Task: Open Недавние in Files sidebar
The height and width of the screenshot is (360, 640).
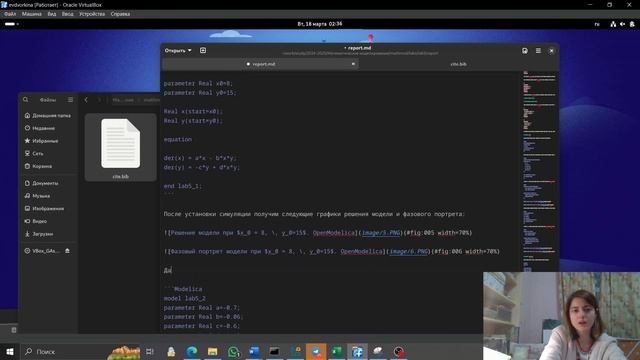Action: tap(40, 128)
